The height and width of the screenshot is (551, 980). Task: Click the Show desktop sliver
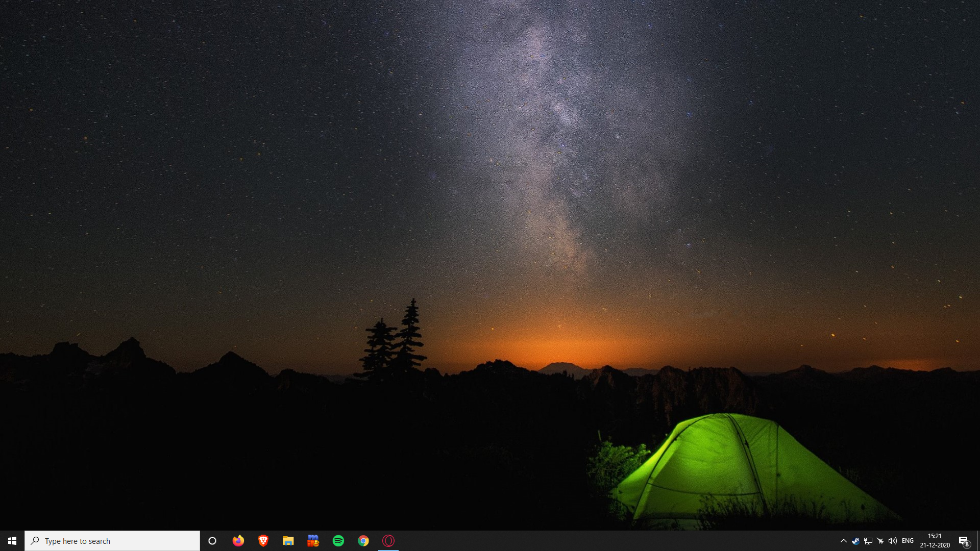pyautogui.click(x=978, y=541)
